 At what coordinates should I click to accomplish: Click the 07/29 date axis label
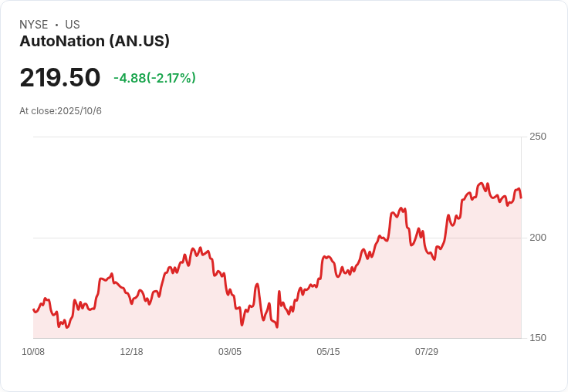click(427, 352)
